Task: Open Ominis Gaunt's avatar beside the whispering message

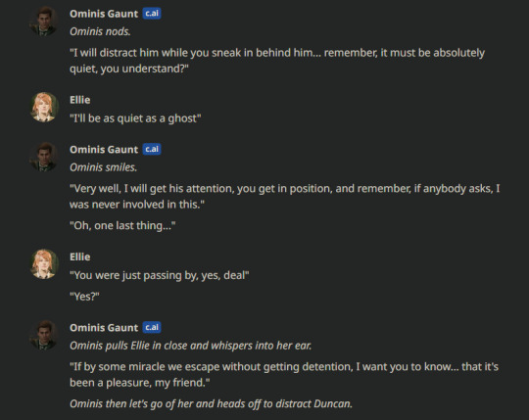Action: coord(44,335)
